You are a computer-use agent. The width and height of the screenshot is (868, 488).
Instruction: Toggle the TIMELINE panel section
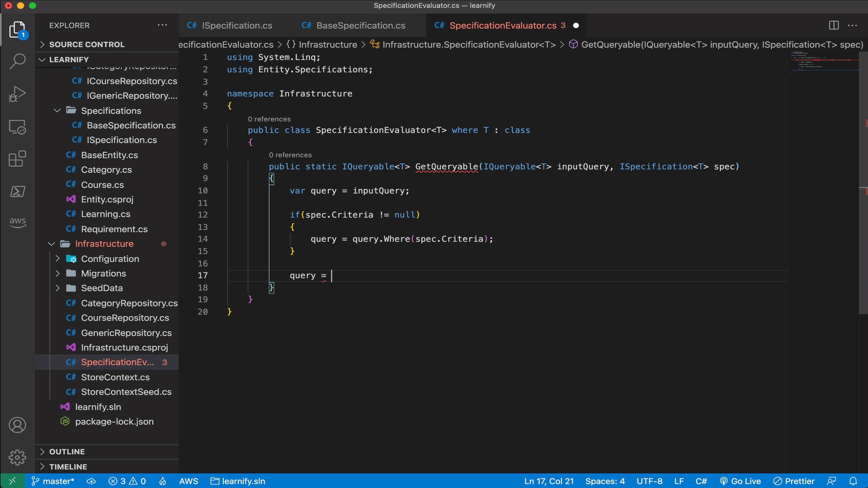[67, 466]
